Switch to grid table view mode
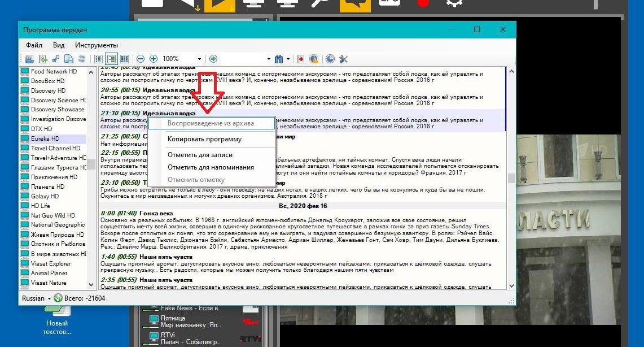Viewport: 644px width, 347px height. point(124,59)
